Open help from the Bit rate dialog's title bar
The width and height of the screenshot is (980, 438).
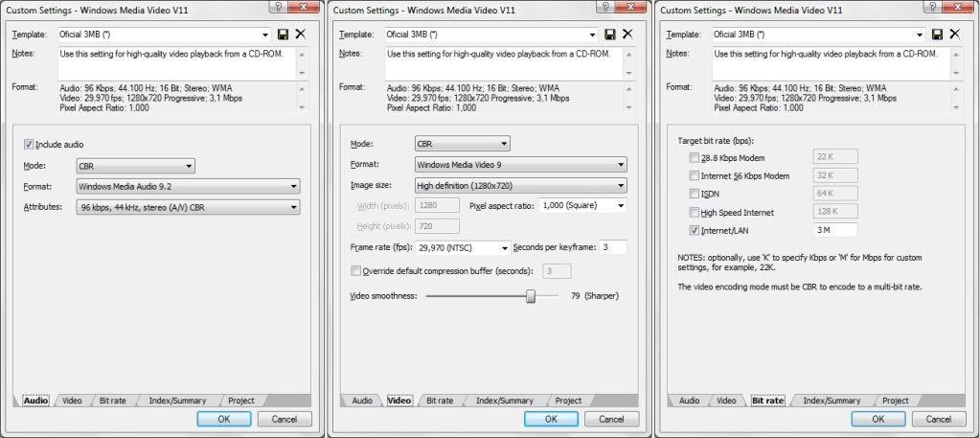(x=931, y=7)
